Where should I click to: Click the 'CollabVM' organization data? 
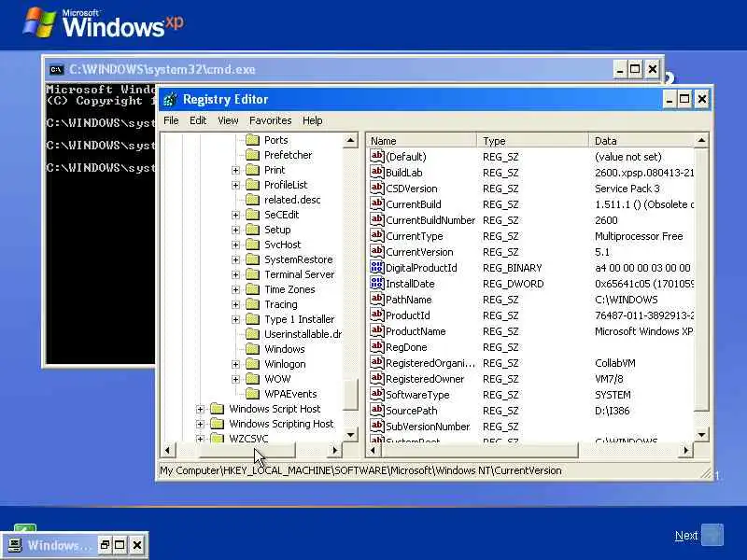click(615, 363)
